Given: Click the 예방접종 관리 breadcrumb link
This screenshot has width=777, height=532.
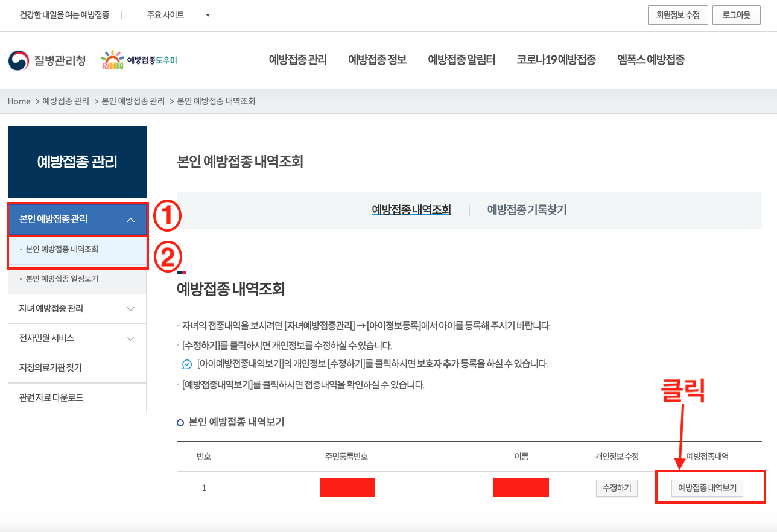Looking at the screenshot, I should (66, 101).
